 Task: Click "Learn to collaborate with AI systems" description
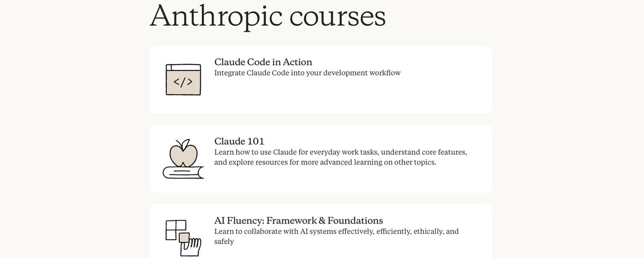336,232
